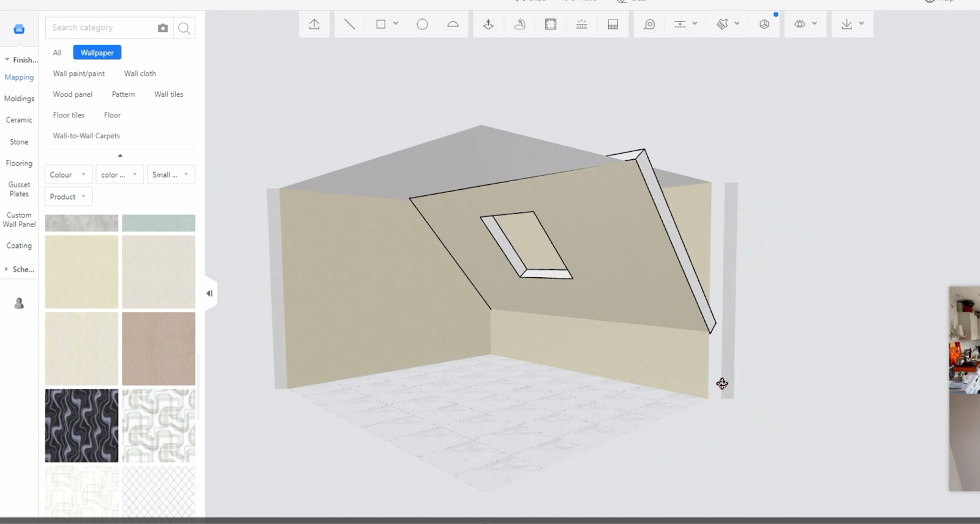This screenshot has width=980, height=524.
Task: Click the upload icon in the toolbar
Action: [x=314, y=24]
